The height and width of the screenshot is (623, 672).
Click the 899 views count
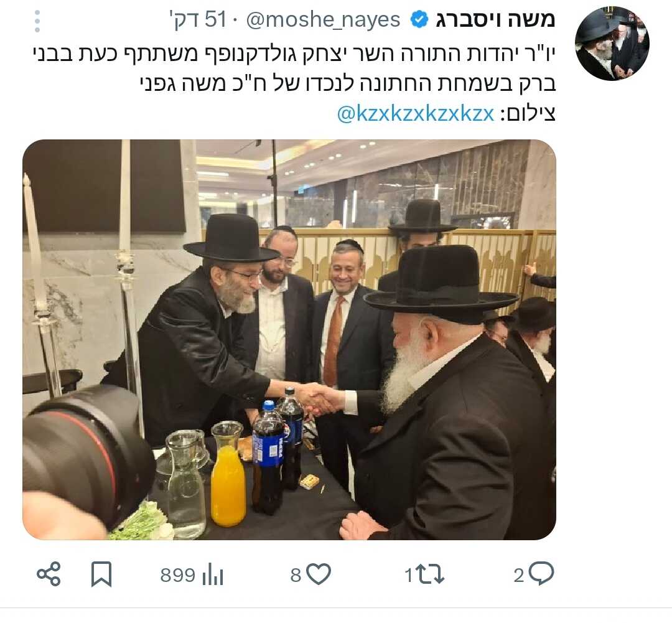[177, 575]
